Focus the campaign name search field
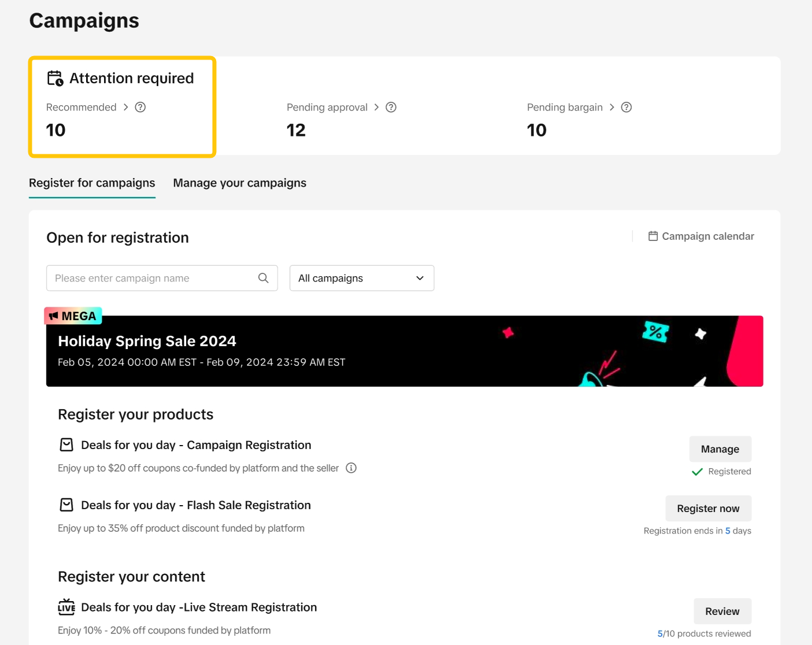Screen dimensions: 812x645 point(153,278)
